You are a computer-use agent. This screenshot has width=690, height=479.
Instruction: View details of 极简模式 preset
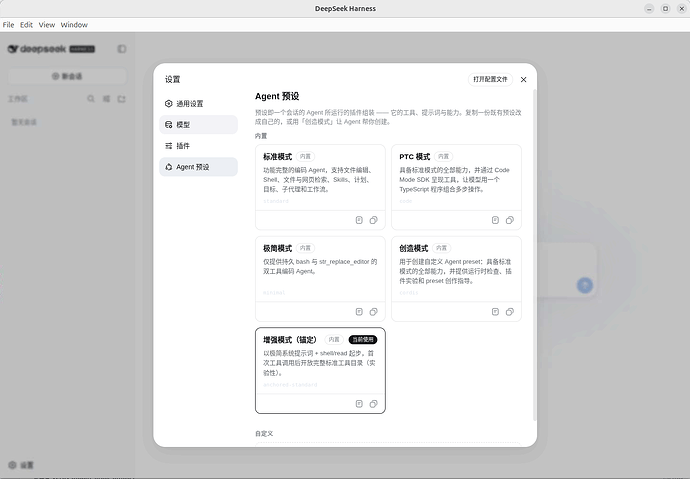pos(359,312)
